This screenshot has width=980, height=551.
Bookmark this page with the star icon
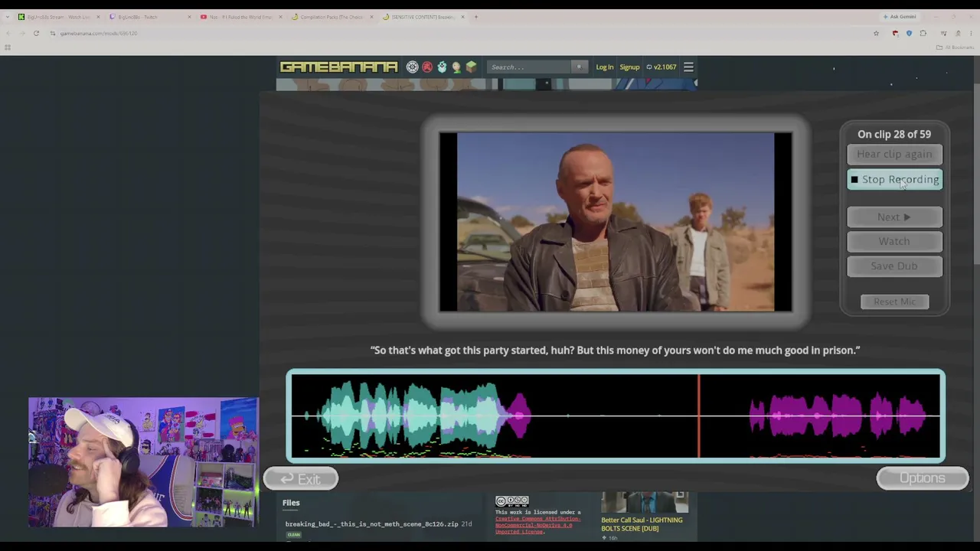[876, 34]
